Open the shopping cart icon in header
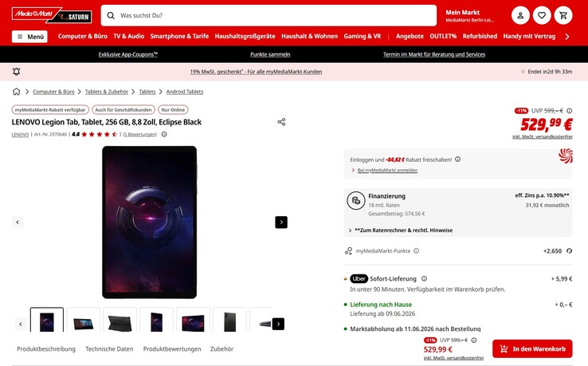 click(x=563, y=15)
